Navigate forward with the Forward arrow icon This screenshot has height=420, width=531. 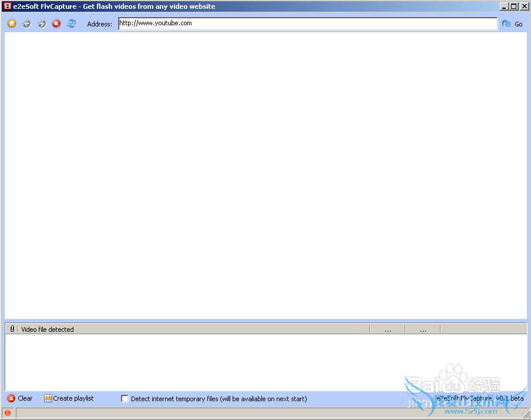[42, 23]
